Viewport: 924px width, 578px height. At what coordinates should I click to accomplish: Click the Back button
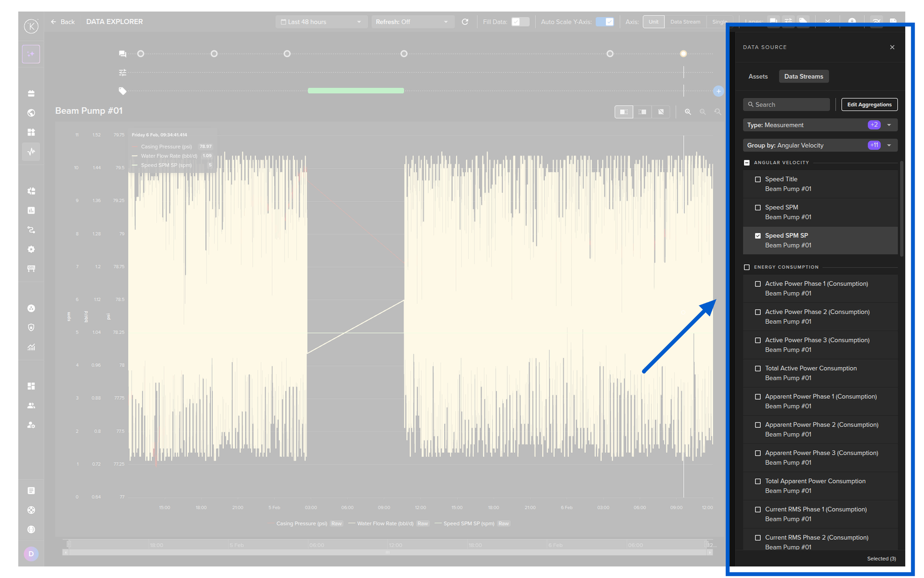(63, 22)
